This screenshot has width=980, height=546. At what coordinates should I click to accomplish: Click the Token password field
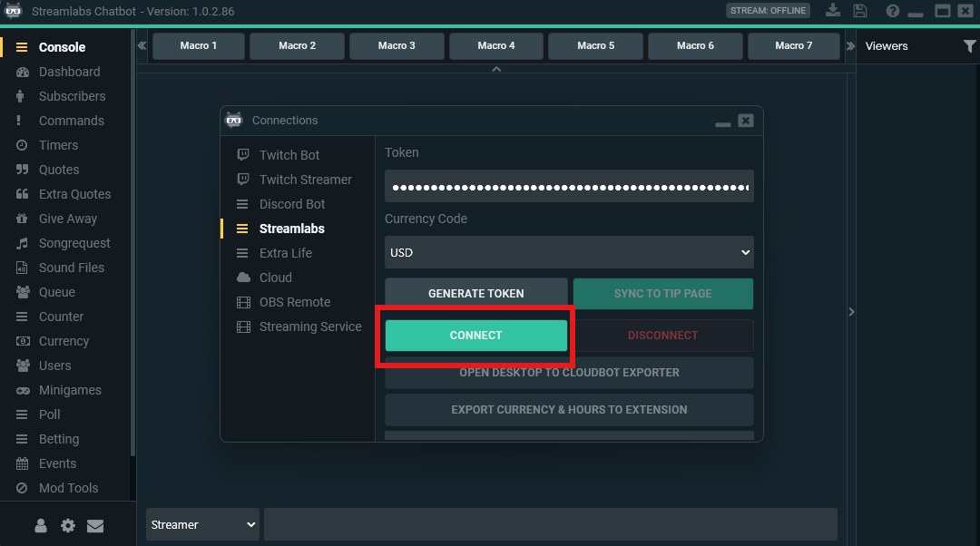[569, 186]
